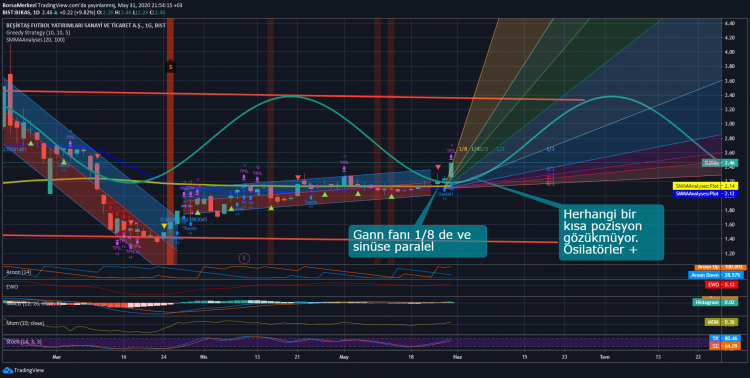The image size is (750, 378).
Task: Click the 1/2 Gann fan label
Action: (500, 149)
